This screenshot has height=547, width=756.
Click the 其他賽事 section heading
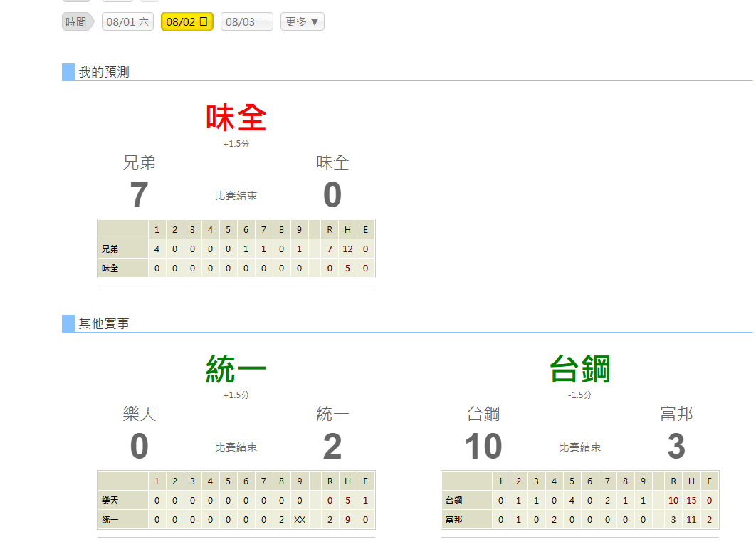point(104,323)
